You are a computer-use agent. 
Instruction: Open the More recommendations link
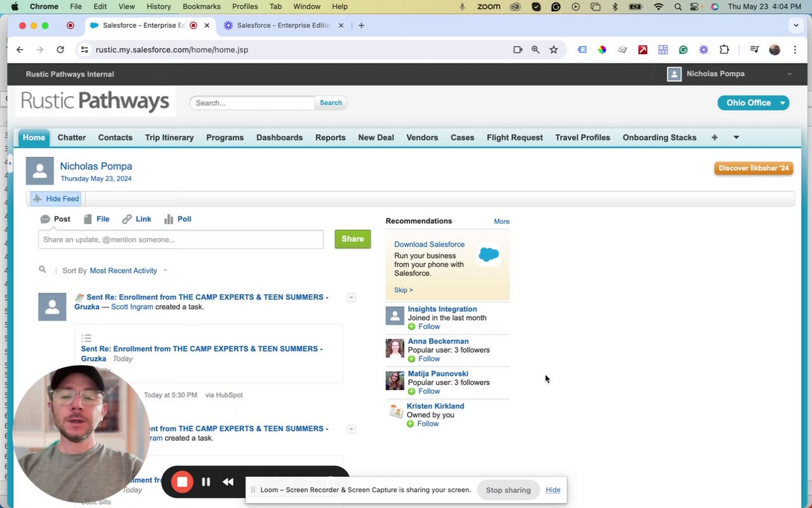click(x=502, y=222)
